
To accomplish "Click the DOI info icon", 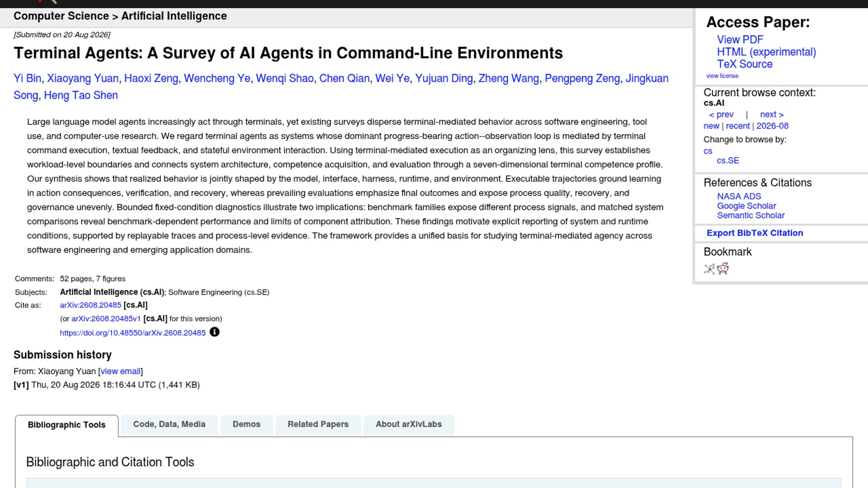I will point(215,332).
